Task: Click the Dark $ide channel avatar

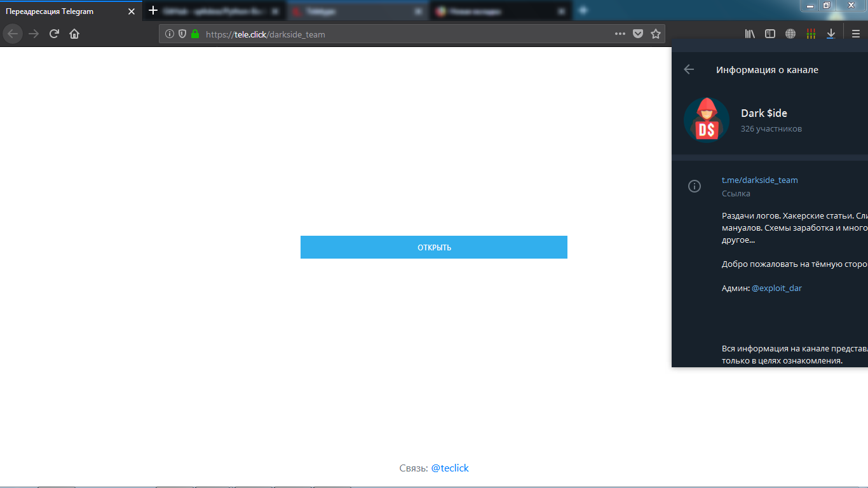Action: pyautogui.click(x=706, y=120)
